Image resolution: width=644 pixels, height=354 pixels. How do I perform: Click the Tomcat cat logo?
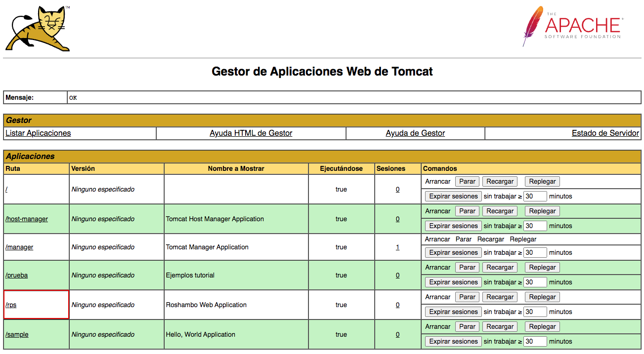[x=38, y=29]
